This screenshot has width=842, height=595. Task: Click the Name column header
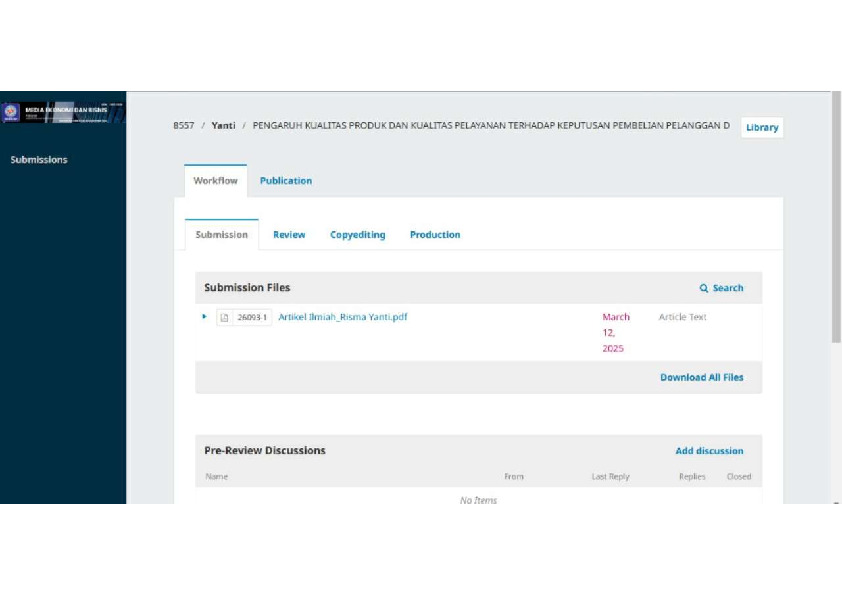point(216,476)
